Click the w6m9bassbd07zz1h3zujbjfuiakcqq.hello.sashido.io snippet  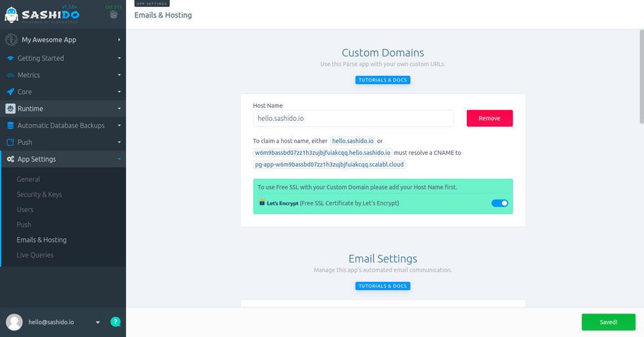(323, 153)
